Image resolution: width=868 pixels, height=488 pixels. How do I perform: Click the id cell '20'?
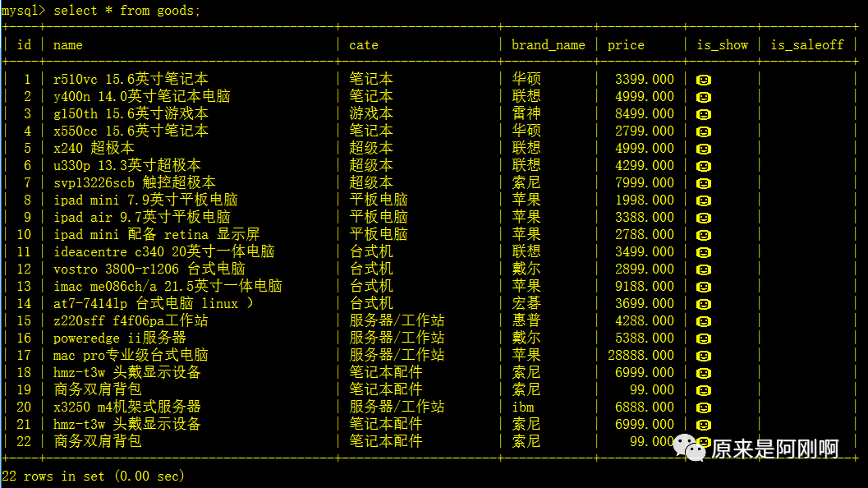[x=24, y=407]
